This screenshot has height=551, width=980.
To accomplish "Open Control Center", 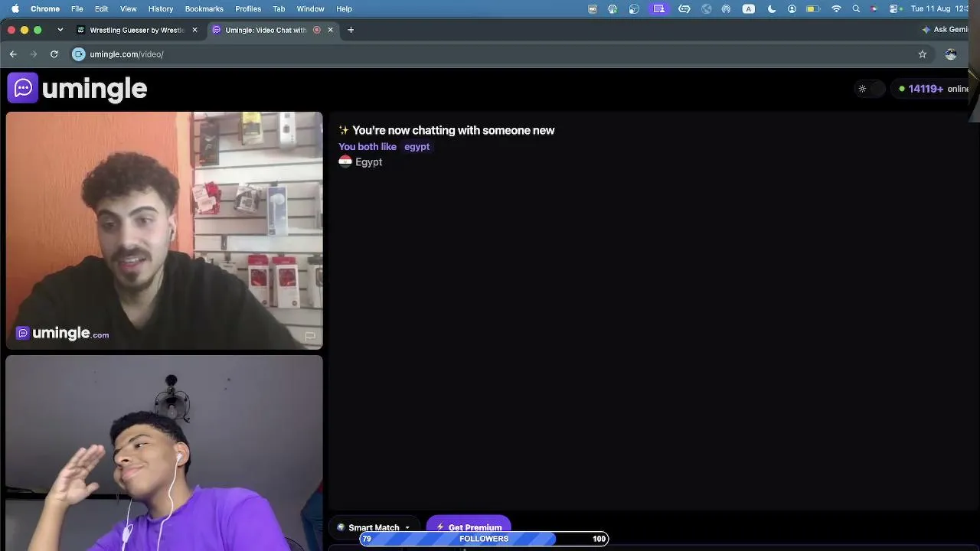I will tap(894, 8).
